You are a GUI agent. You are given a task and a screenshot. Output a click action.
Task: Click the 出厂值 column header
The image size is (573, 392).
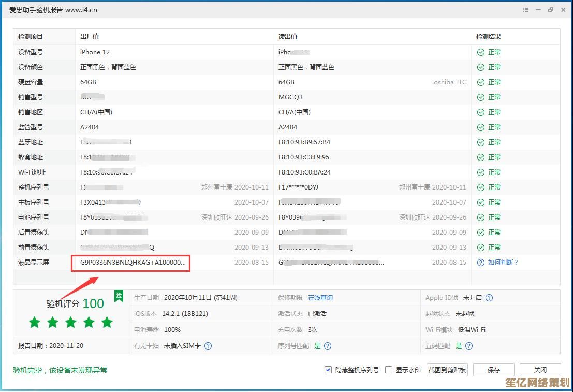(90, 37)
